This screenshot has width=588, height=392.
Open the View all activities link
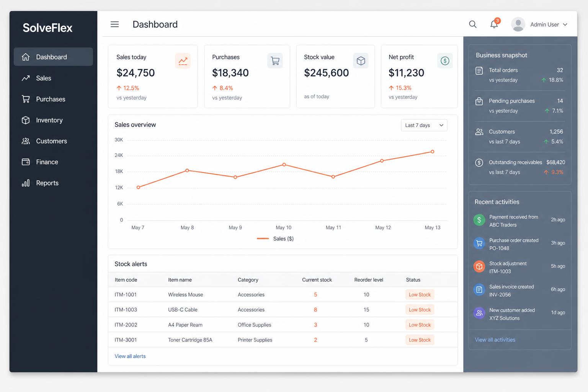(495, 340)
